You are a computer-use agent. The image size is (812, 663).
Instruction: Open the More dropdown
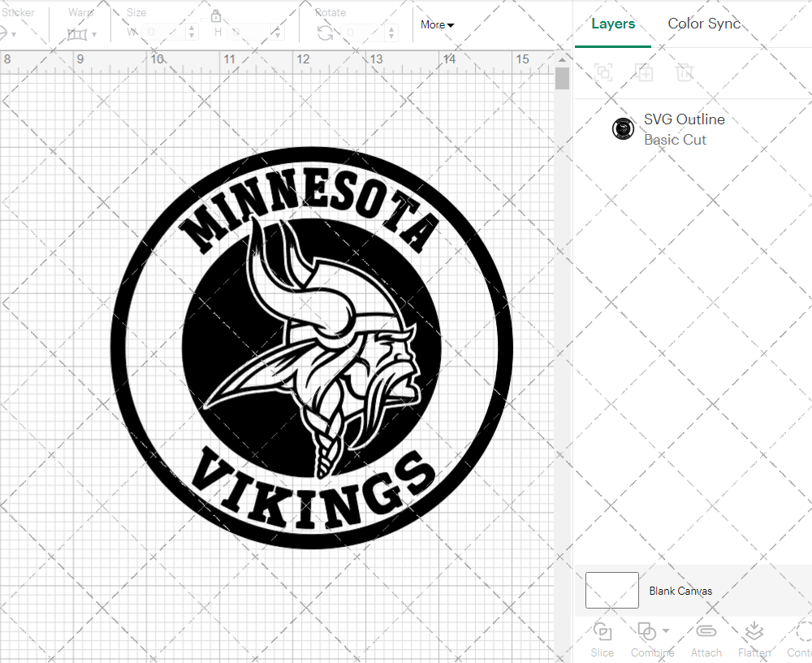coord(437,24)
